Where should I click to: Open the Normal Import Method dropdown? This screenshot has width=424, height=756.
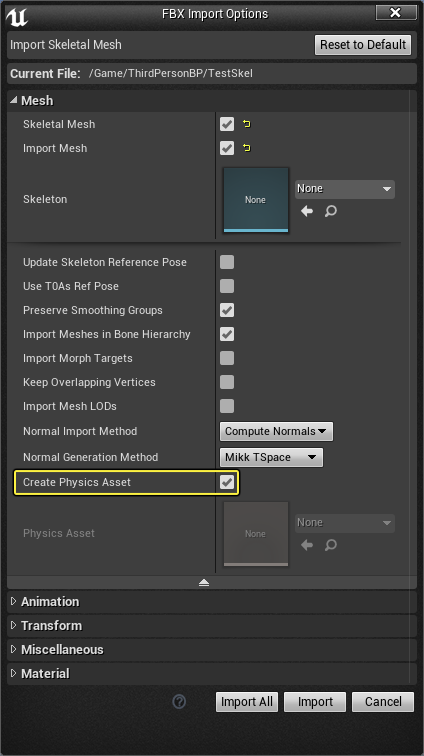(276, 432)
